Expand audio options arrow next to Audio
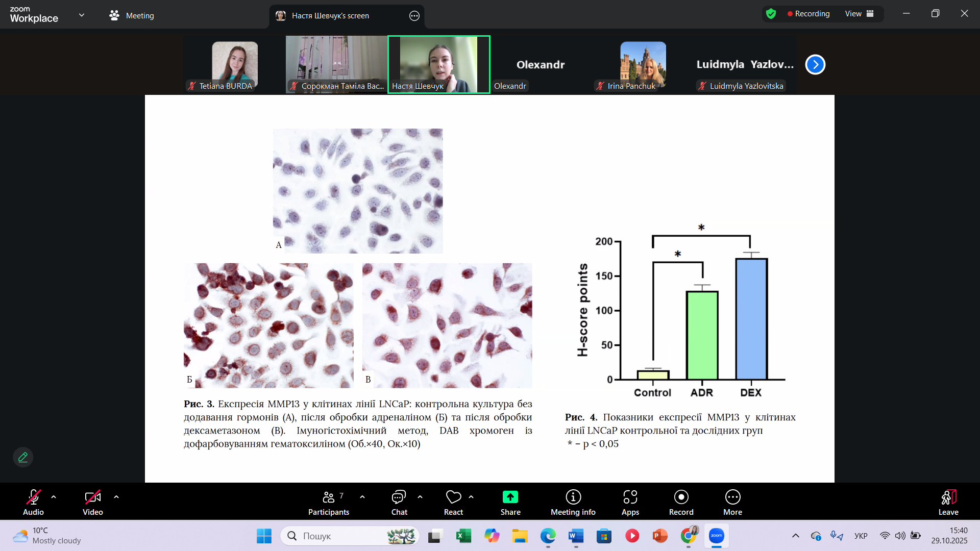 point(54,497)
